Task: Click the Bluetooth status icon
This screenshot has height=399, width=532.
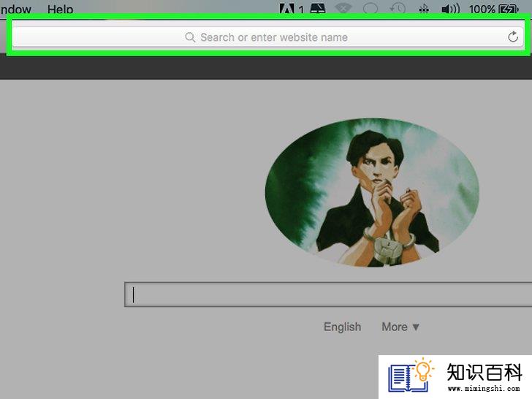Action: (x=423, y=9)
